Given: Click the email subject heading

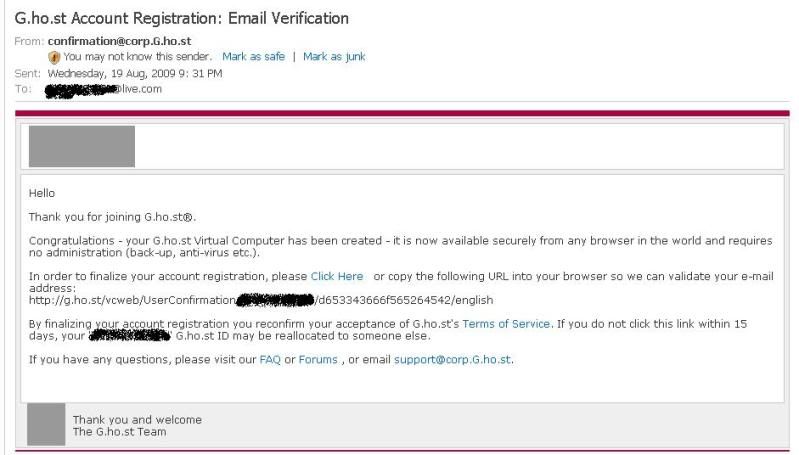Looking at the screenshot, I should click(182, 18).
